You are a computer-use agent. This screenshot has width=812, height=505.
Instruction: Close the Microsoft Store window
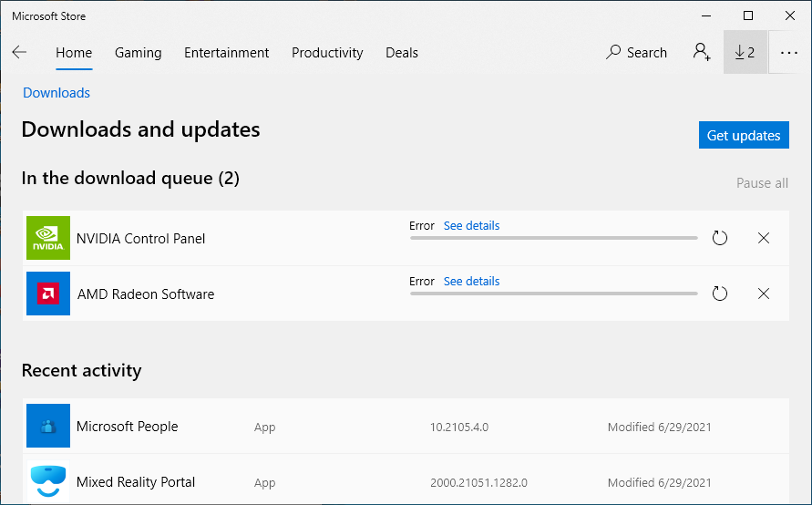(x=790, y=15)
